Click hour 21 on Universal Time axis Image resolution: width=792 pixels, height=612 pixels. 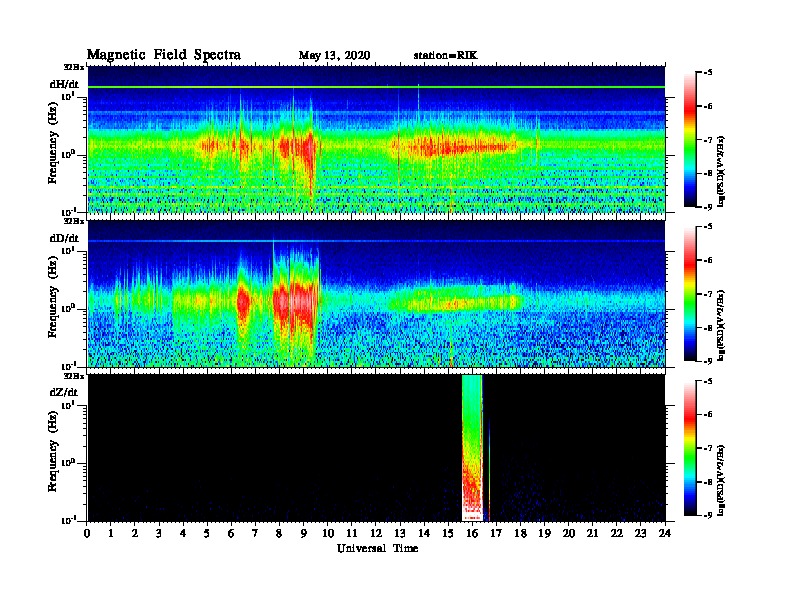592,533
